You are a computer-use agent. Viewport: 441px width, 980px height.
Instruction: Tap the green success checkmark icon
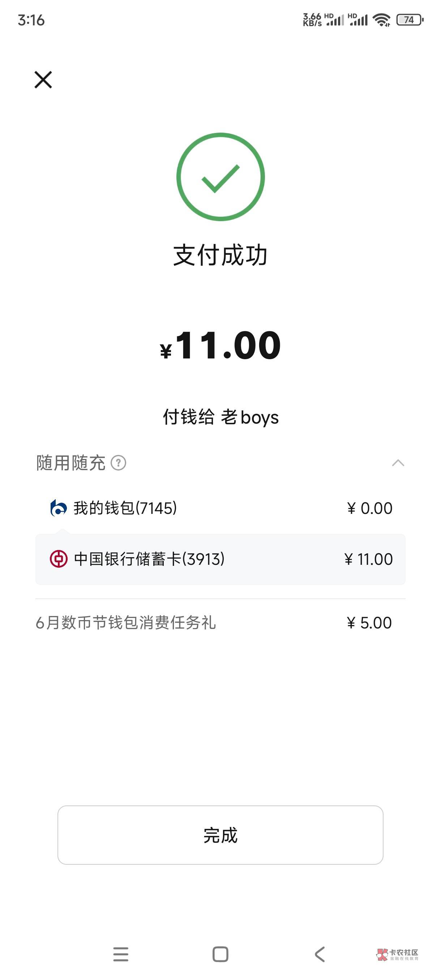(x=220, y=177)
